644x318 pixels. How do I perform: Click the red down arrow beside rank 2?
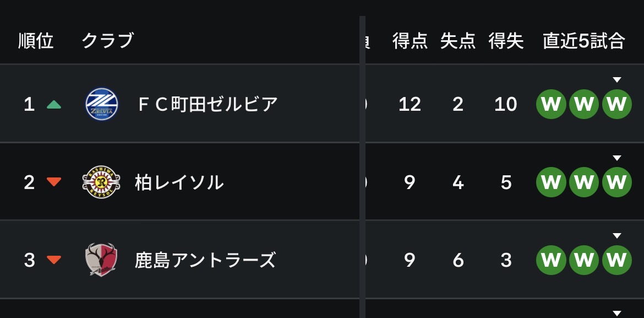tap(54, 182)
